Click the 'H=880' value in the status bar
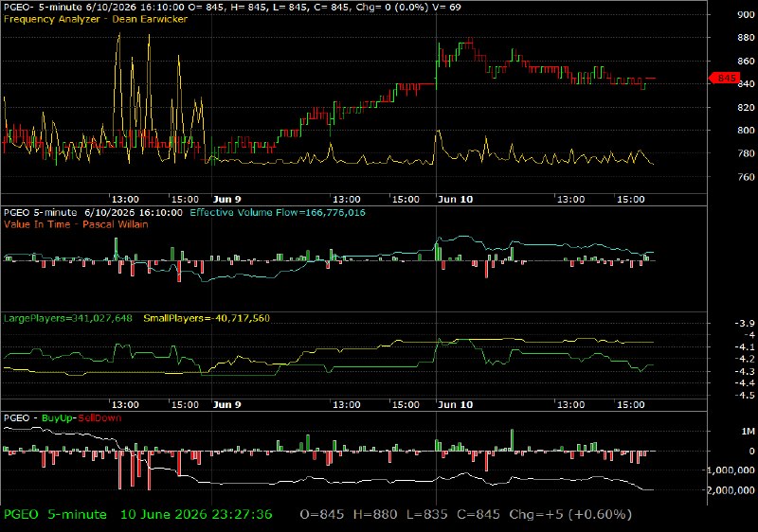 (x=375, y=515)
